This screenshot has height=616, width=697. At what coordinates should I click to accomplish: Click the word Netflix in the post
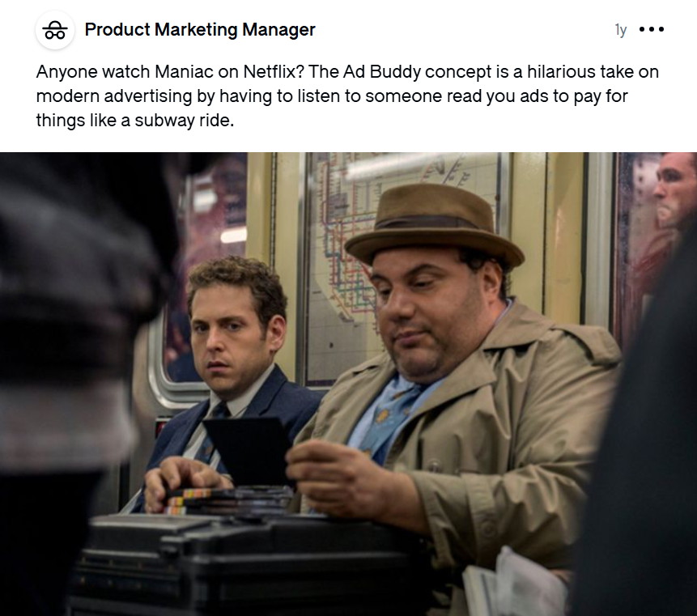tap(273, 71)
